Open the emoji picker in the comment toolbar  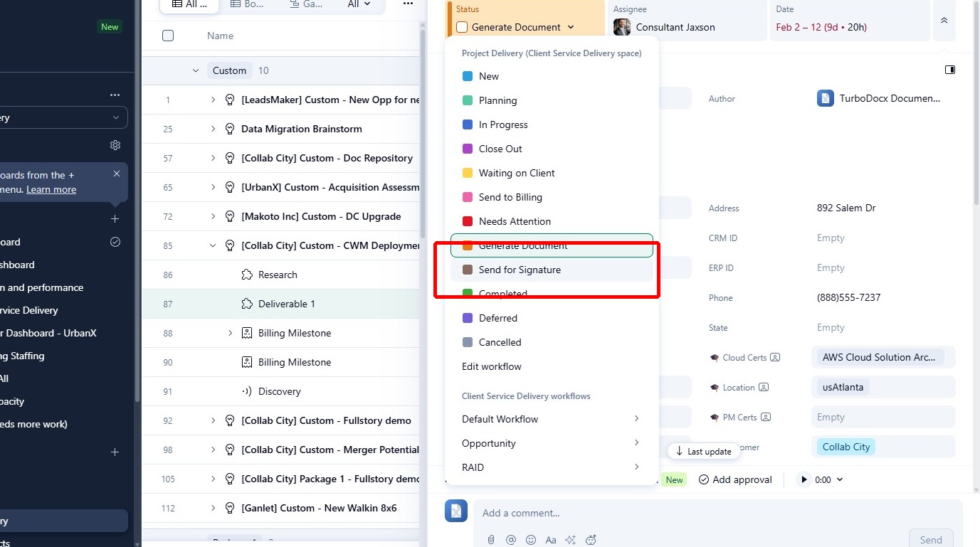coord(530,539)
